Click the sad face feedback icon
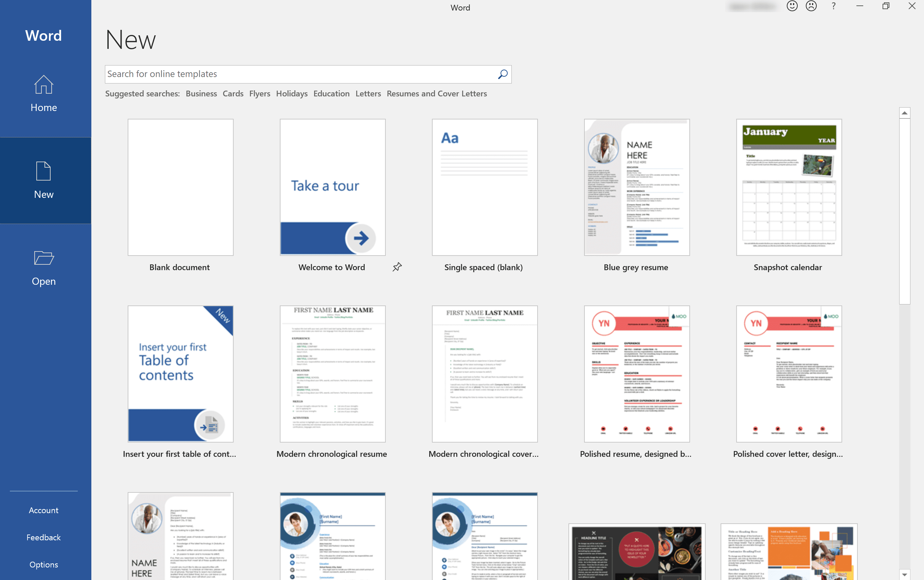 pos(810,7)
